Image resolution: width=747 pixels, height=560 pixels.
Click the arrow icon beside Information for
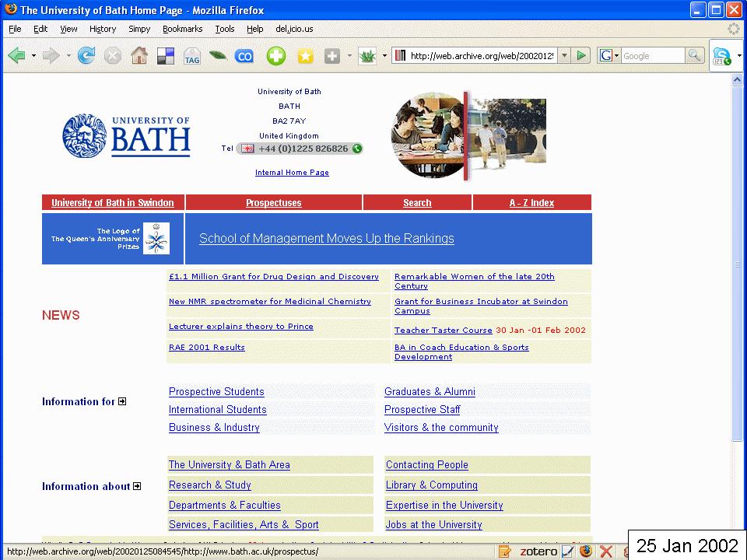click(122, 401)
